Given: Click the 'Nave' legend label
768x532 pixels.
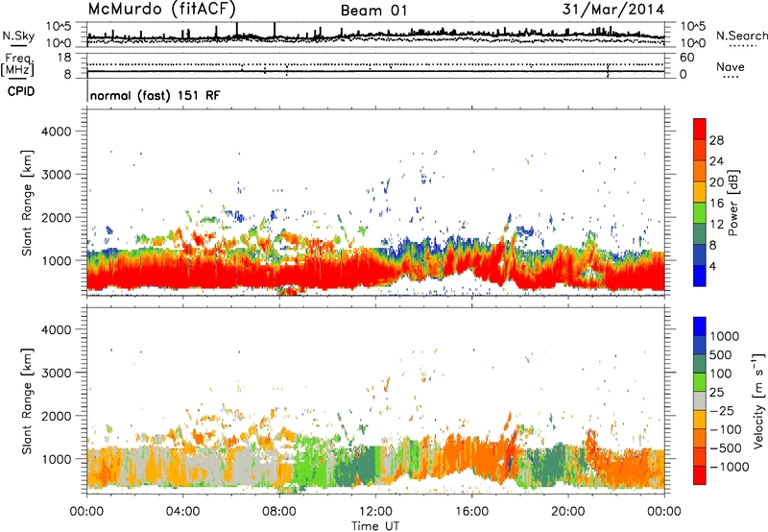Looking at the screenshot, I should [x=731, y=66].
